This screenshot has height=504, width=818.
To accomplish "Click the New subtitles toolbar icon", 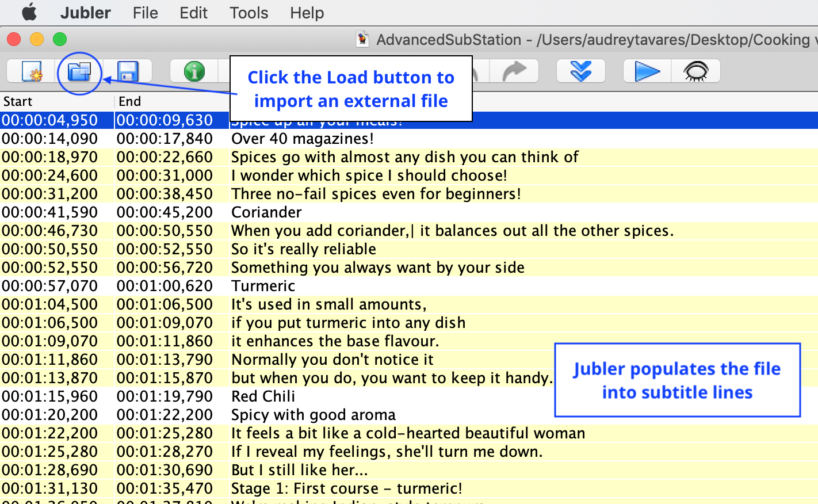I will point(31,71).
